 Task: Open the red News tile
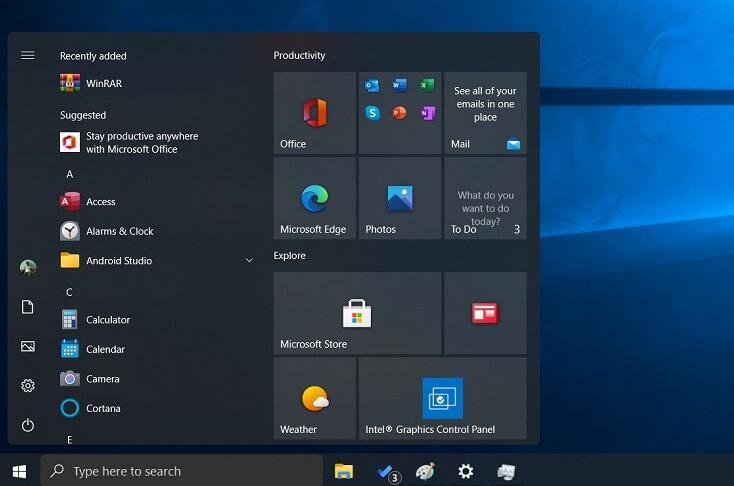click(x=485, y=313)
